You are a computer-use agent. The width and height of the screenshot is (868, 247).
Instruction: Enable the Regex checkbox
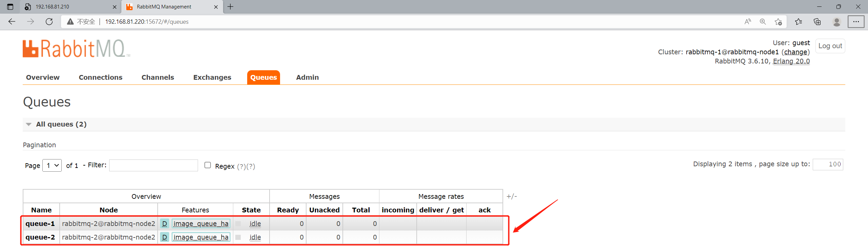click(x=208, y=165)
